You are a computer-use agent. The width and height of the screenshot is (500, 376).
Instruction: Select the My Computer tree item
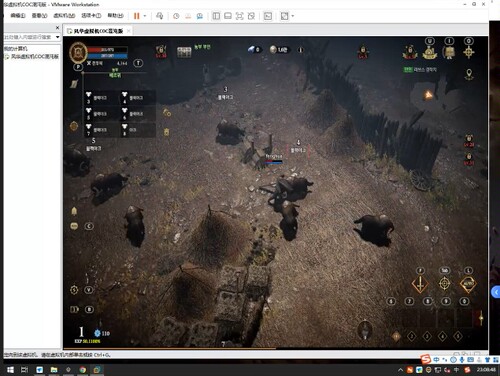[x=16, y=49]
